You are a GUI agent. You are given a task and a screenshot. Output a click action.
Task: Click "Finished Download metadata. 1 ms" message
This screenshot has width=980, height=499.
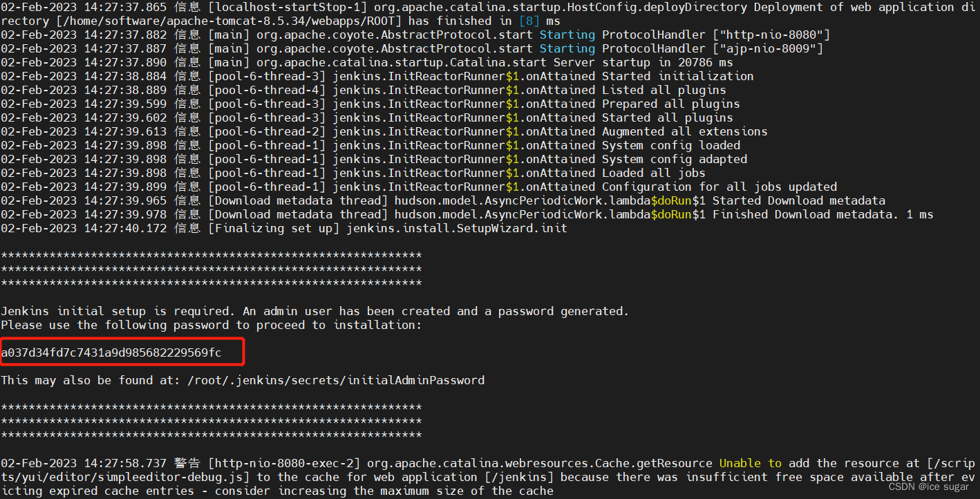(823, 214)
